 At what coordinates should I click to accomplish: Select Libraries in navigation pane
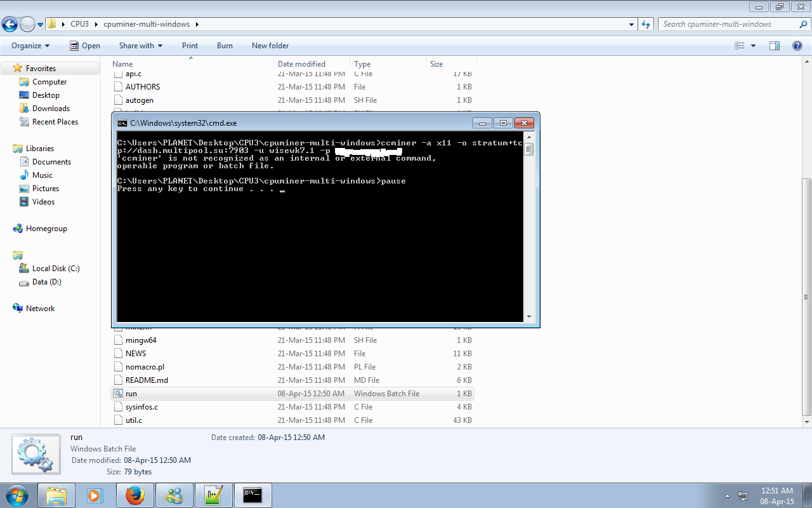click(40, 149)
